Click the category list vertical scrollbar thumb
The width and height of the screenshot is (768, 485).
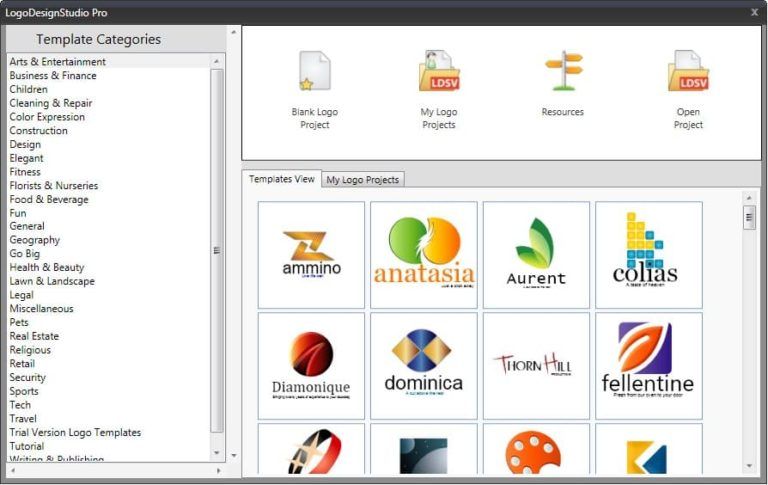216,251
